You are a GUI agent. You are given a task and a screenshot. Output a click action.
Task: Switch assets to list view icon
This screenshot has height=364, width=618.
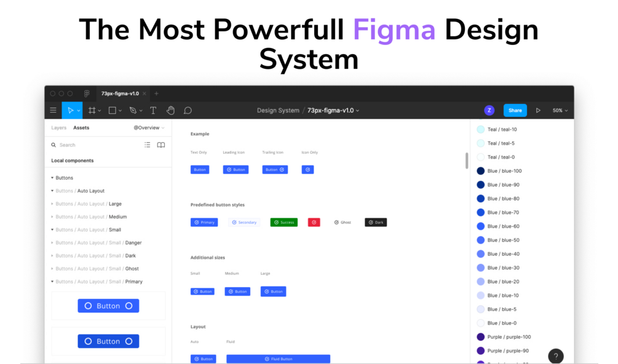pos(148,145)
